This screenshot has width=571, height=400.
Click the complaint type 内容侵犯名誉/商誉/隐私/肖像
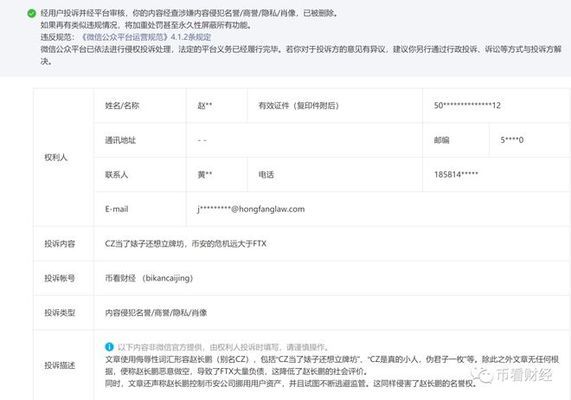pyautogui.click(x=156, y=313)
